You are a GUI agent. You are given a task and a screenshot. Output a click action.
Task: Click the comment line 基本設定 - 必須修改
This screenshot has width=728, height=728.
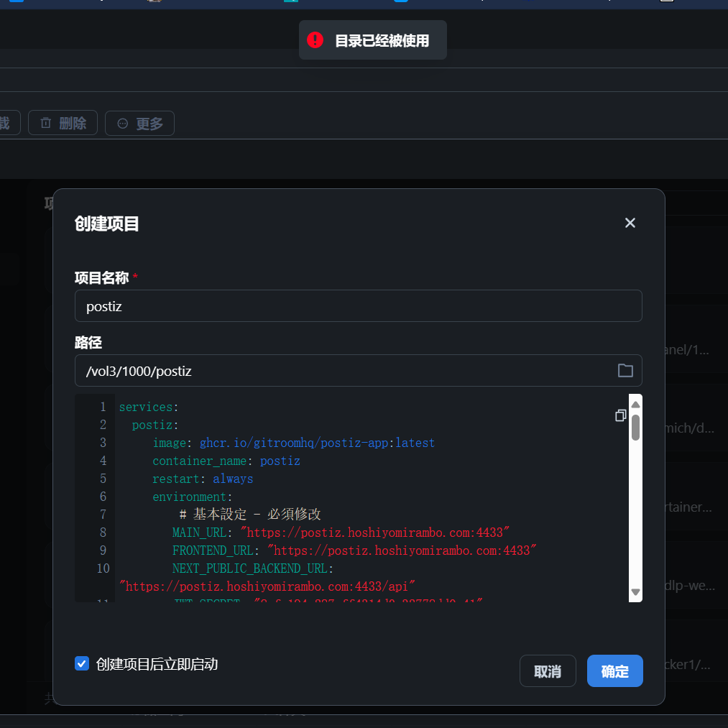coord(250,515)
